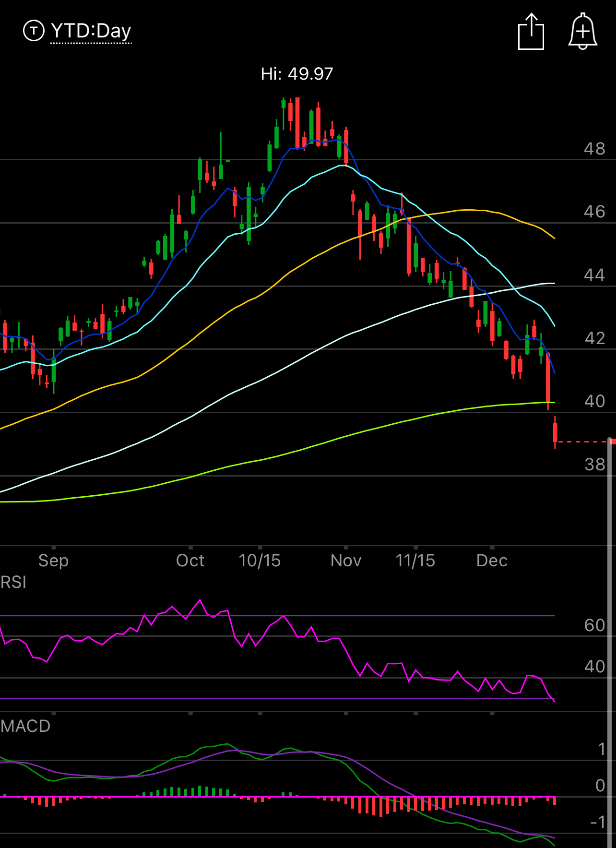Image resolution: width=616 pixels, height=848 pixels.
Task: Tap the Sep date axis label
Action: pos(53,561)
